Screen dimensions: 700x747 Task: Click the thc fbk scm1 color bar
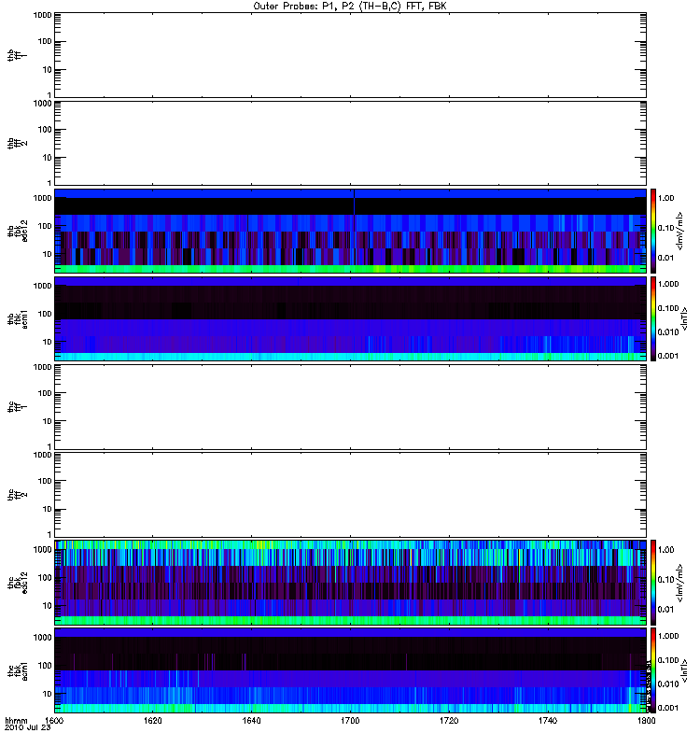pos(653,670)
